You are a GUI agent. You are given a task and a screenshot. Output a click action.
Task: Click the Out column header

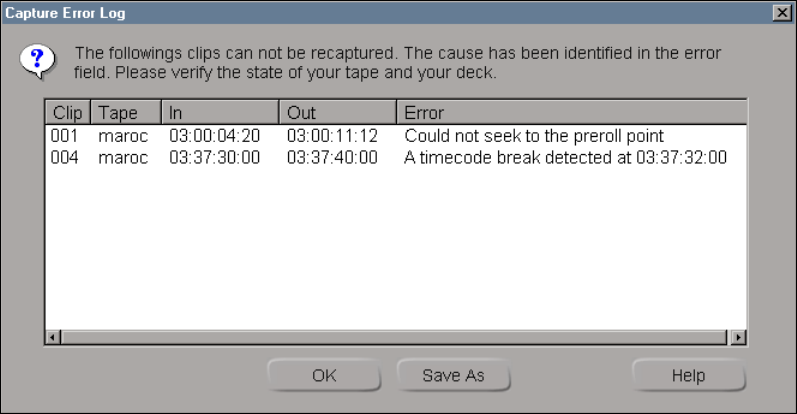(x=337, y=113)
